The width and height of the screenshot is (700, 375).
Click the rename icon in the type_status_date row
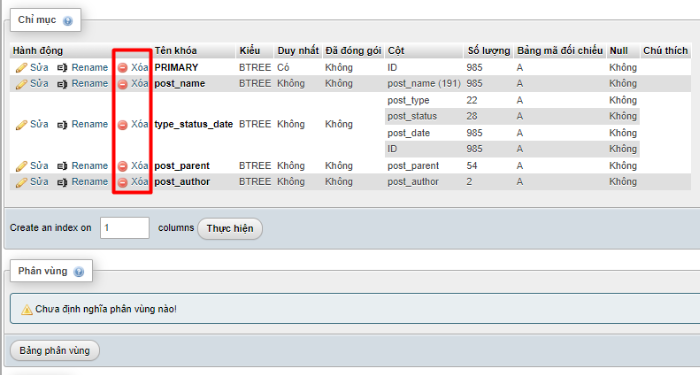[62, 125]
